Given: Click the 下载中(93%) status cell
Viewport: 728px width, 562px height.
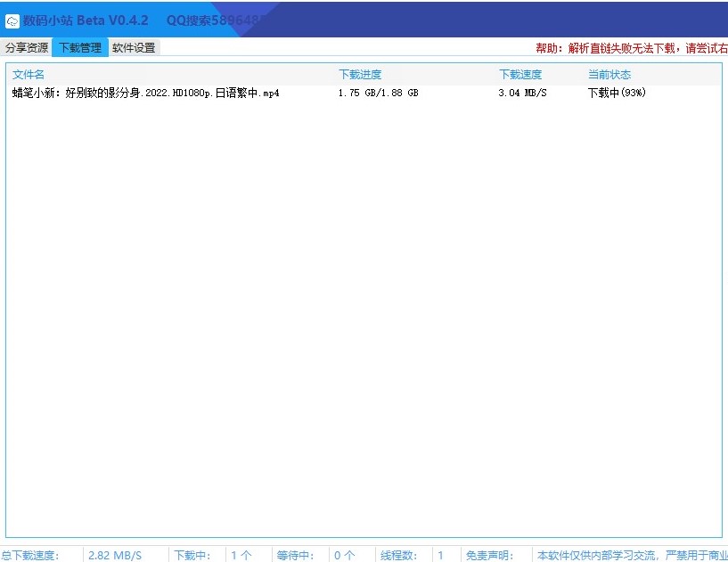Looking at the screenshot, I should point(617,93).
